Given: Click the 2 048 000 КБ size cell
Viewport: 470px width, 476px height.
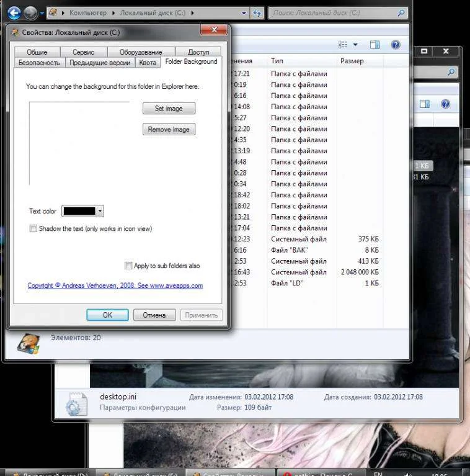Looking at the screenshot, I should coord(360,272).
